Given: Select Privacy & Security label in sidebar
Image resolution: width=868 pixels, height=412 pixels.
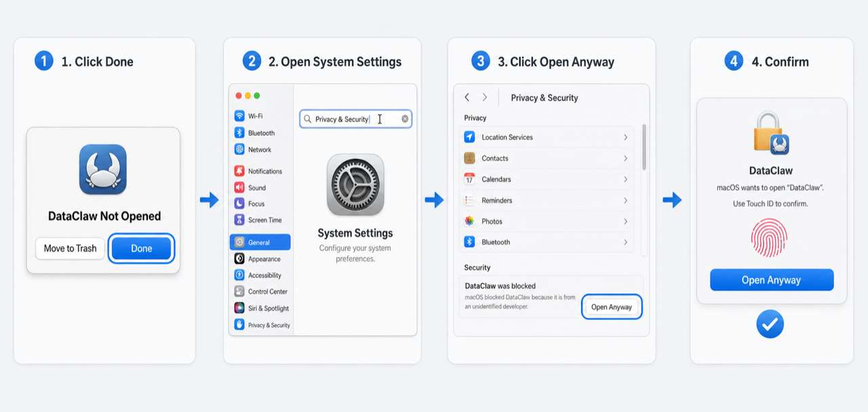Looking at the screenshot, I should [269, 325].
